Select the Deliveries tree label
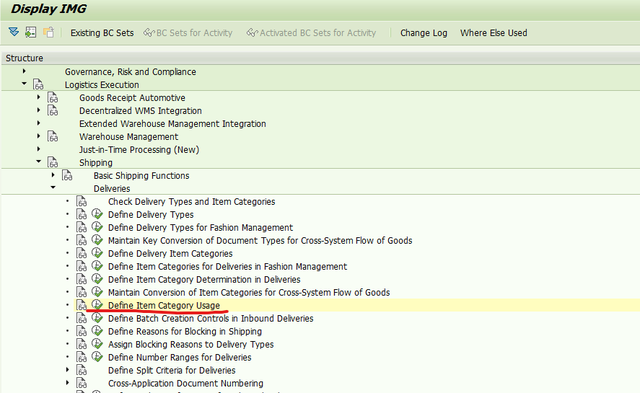640x393 pixels. pyautogui.click(x=112, y=189)
